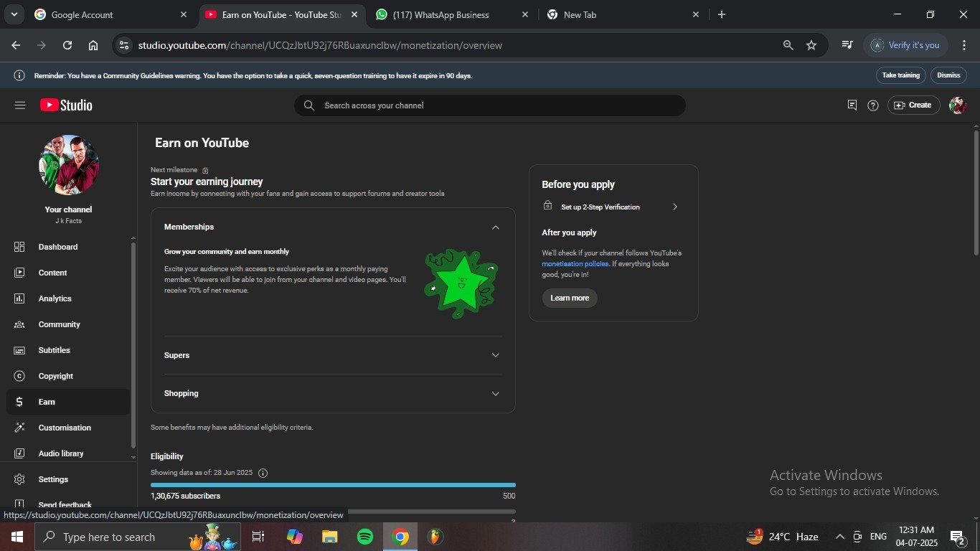The width and height of the screenshot is (980, 551).
Task: Go to Dashboard in sidebar
Action: 69,247
